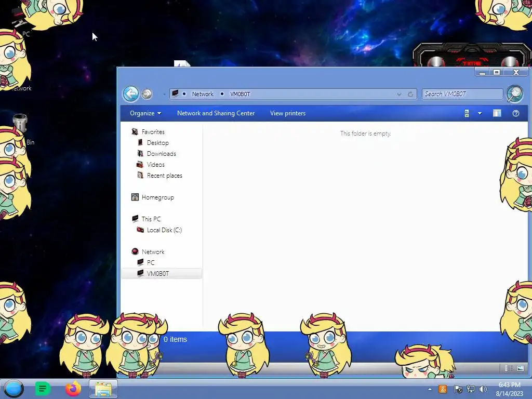The height and width of the screenshot is (399, 532).
Task: Open the volume speaker tray icon
Action: [x=483, y=389]
